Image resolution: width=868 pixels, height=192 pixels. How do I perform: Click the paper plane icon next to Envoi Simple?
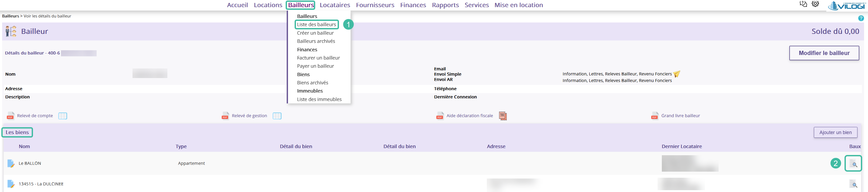click(x=677, y=74)
